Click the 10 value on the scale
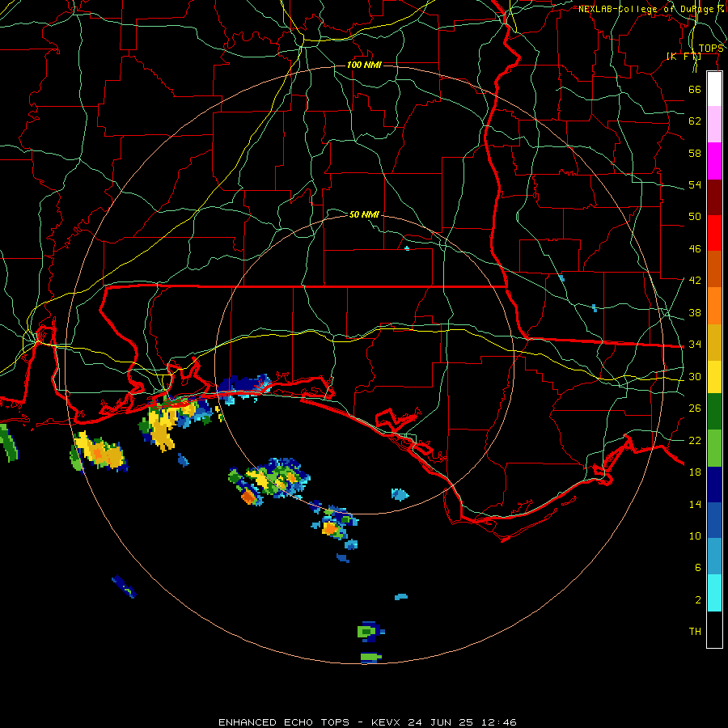Screen dimensions: 728x728 click(695, 535)
